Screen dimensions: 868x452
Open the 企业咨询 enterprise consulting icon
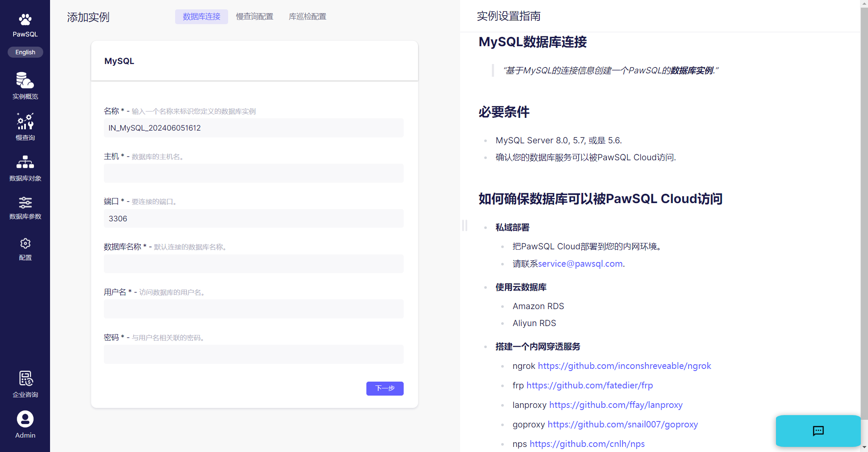tap(25, 379)
